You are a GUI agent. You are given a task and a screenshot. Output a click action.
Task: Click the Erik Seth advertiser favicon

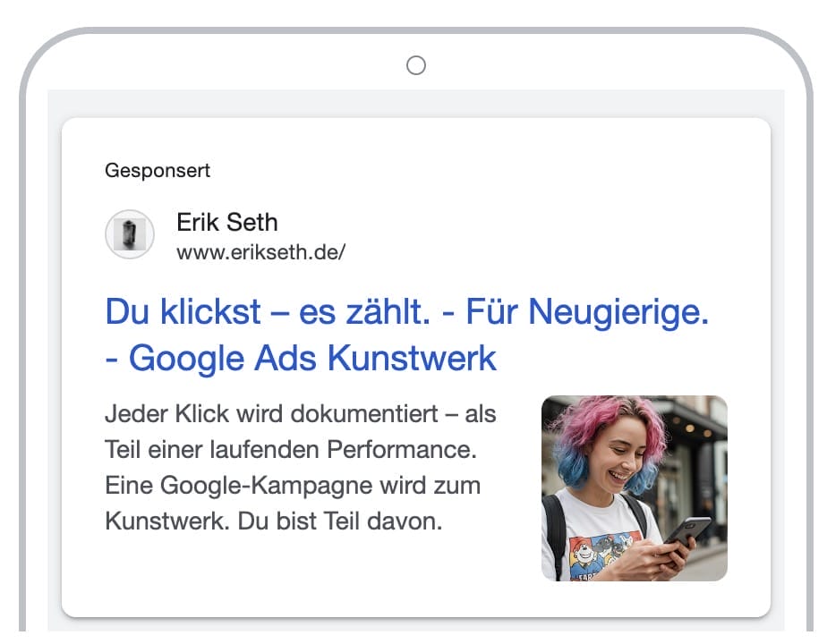(130, 234)
